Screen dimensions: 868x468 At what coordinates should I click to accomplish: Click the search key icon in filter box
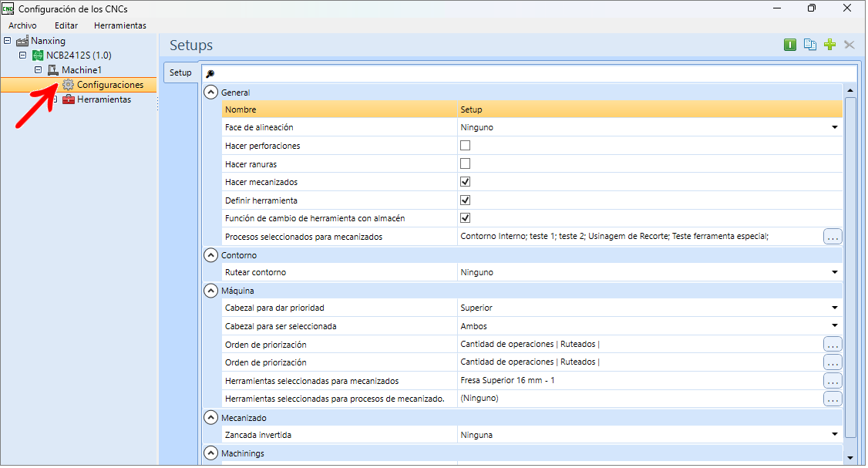(210, 74)
